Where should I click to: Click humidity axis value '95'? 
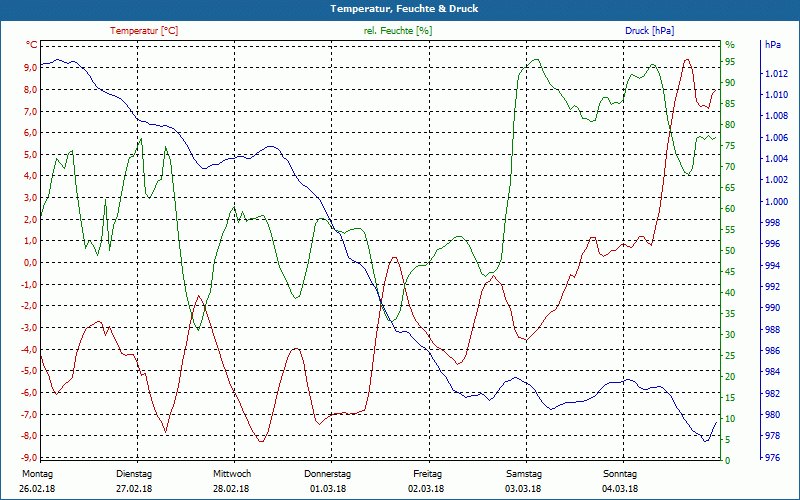point(730,62)
